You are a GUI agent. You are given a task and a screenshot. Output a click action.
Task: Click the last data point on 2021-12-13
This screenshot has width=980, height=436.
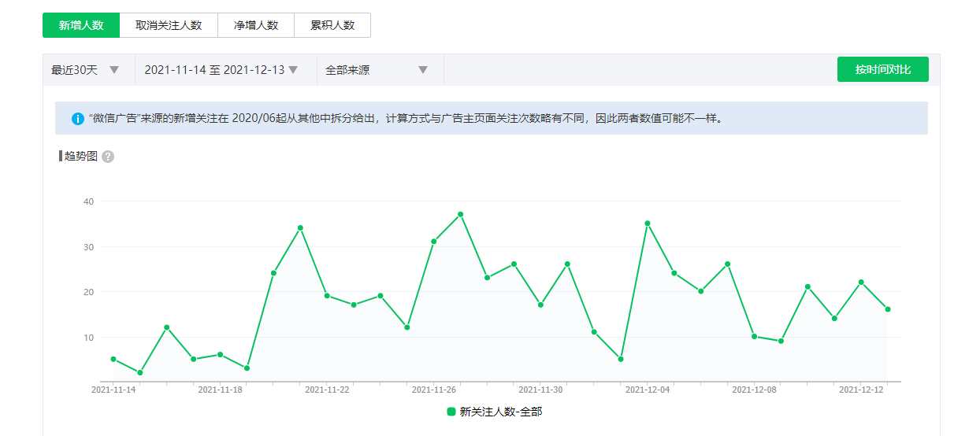888,309
